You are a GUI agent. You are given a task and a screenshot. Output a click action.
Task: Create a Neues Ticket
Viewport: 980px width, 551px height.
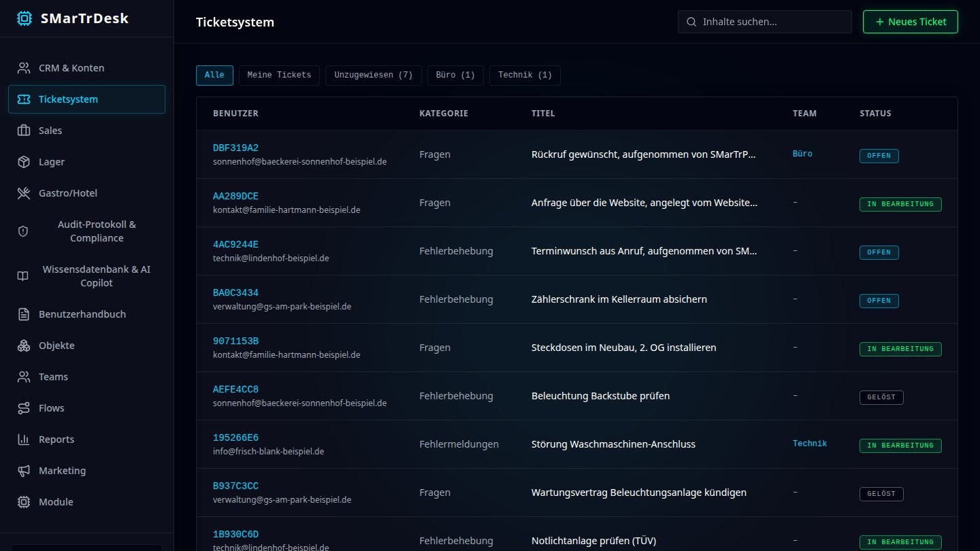click(910, 22)
